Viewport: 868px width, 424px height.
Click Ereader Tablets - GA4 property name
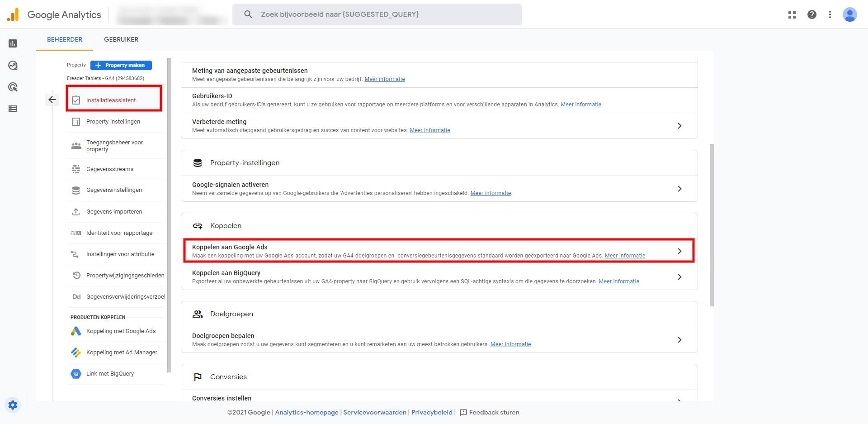tap(105, 78)
